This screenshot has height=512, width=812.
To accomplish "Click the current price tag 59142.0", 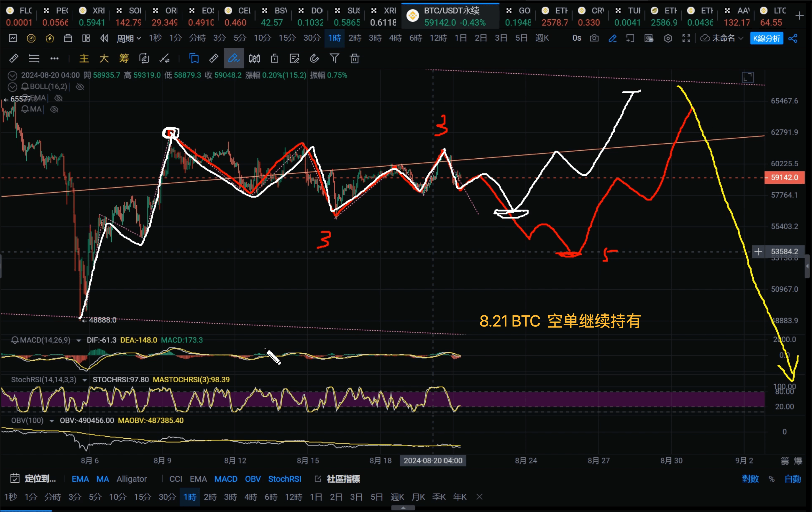I will pyautogui.click(x=784, y=177).
